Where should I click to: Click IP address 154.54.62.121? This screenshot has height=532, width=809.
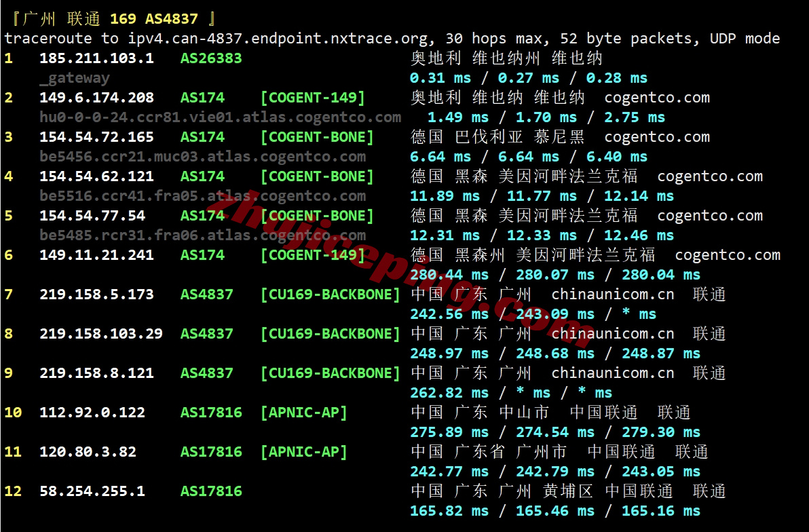point(96,176)
